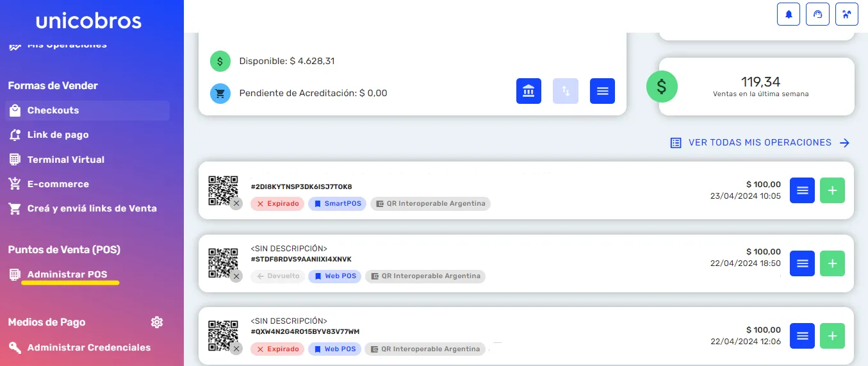This screenshot has width=868, height=366.
Task: Click the 119,34 weekly sales figure
Action: (x=760, y=81)
